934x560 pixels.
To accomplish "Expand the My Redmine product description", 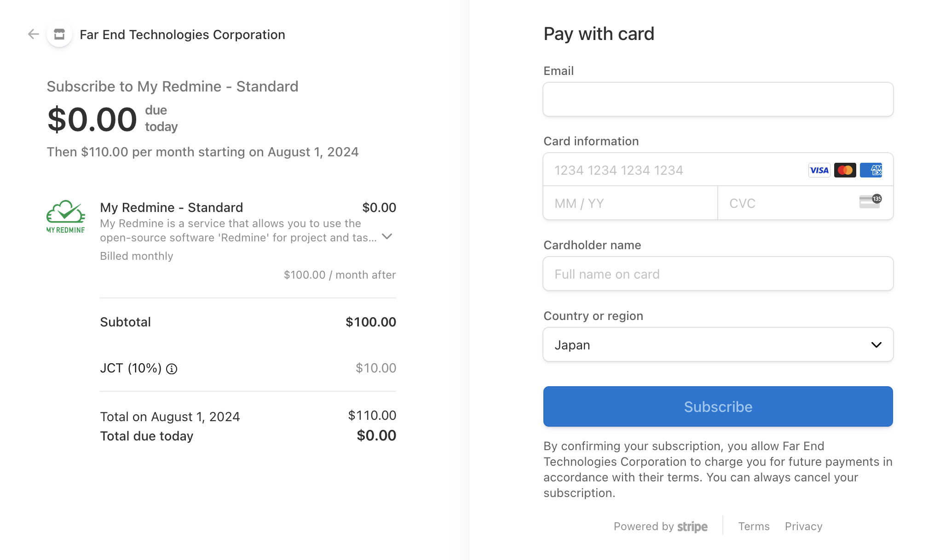I will (387, 237).
